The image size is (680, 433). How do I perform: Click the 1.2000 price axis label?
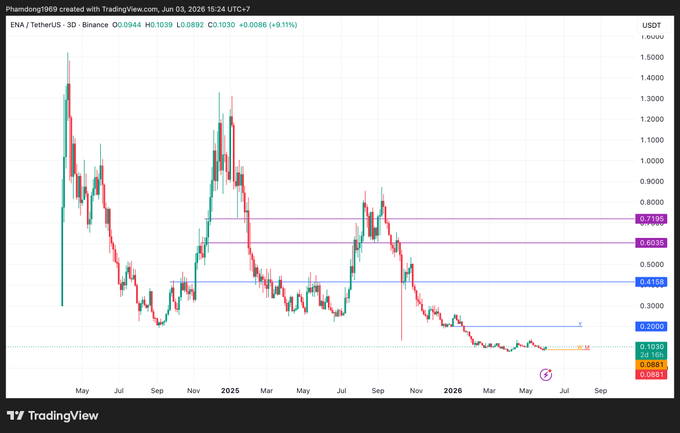point(652,119)
